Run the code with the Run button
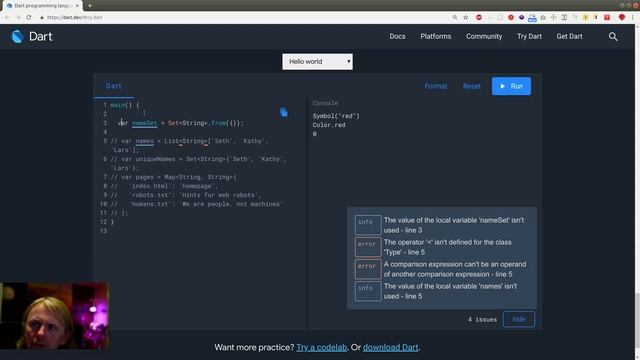Viewport: 640px width, 360px height. 511,86
